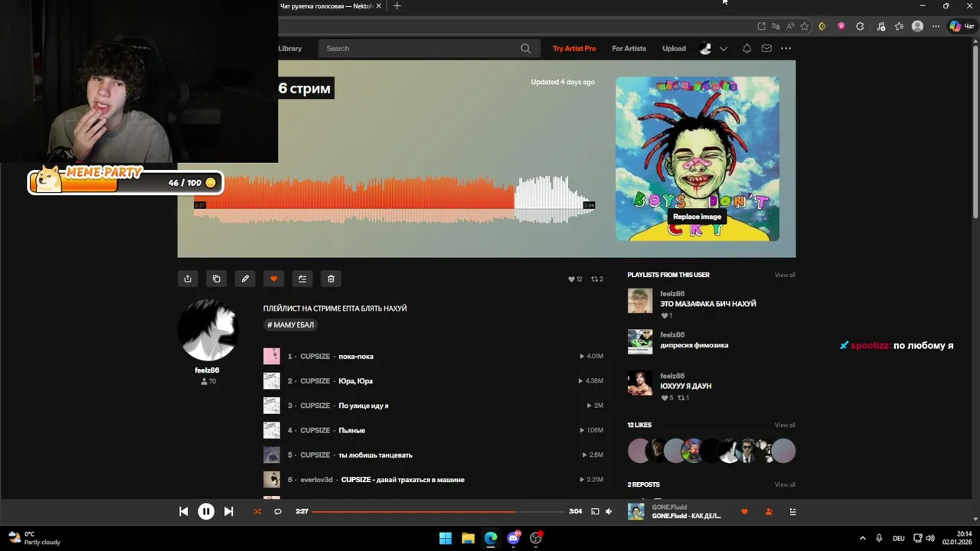Click View all next to 2 REPOSTS
980x551 pixels.
point(785,484)
